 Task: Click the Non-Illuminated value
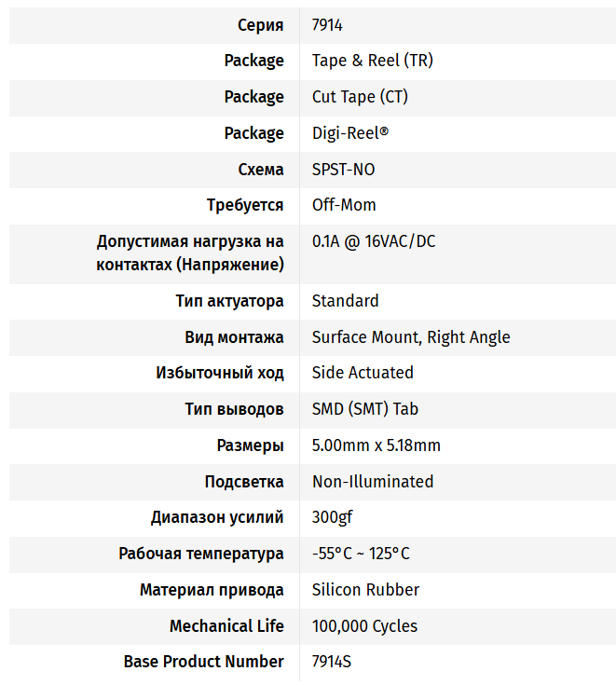coord(373,482)
